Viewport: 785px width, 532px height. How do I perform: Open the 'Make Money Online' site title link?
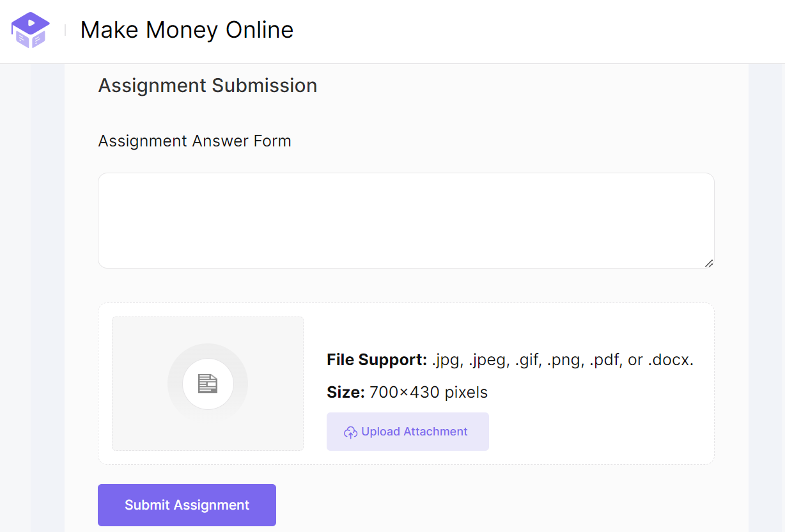click(x=187, y=29)
